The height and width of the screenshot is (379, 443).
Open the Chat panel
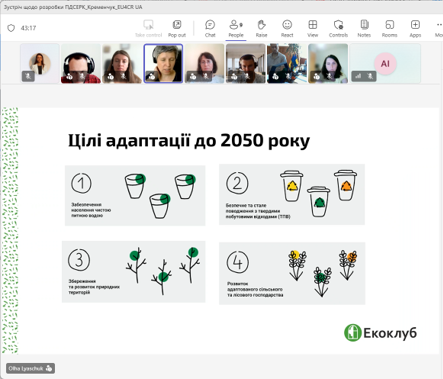tap(210, 28)
